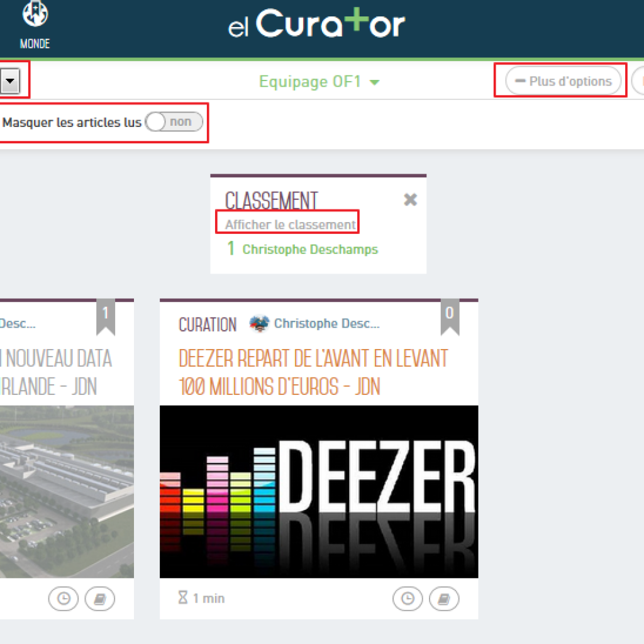
Task: Click the Deezer logo thumbnail
Action: (319, 492)
